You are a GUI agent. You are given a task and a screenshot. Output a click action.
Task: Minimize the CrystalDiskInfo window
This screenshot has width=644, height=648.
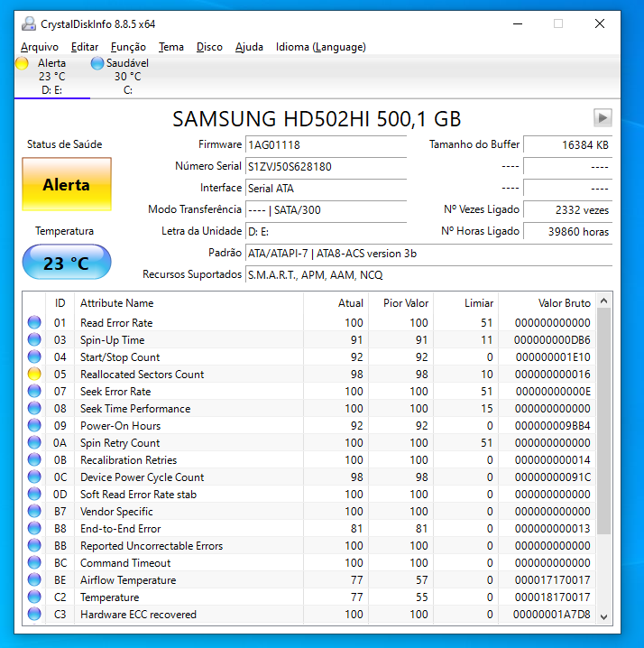coord(518,24)
